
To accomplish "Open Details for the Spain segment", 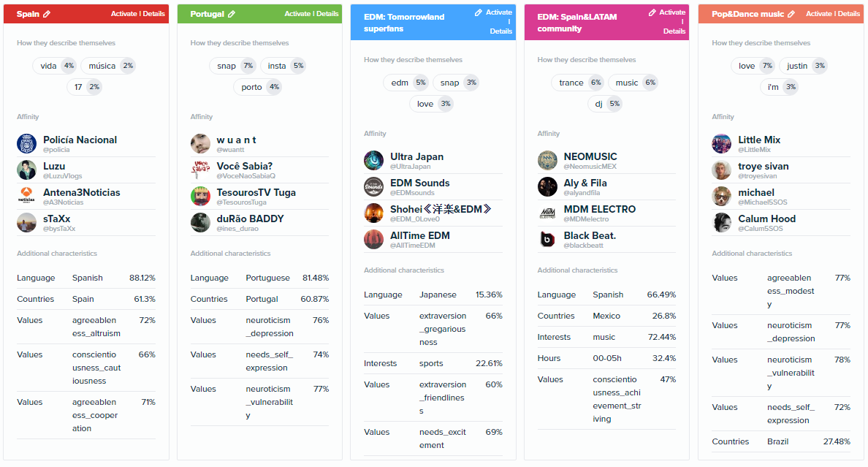I will click(x=154, y=14).
